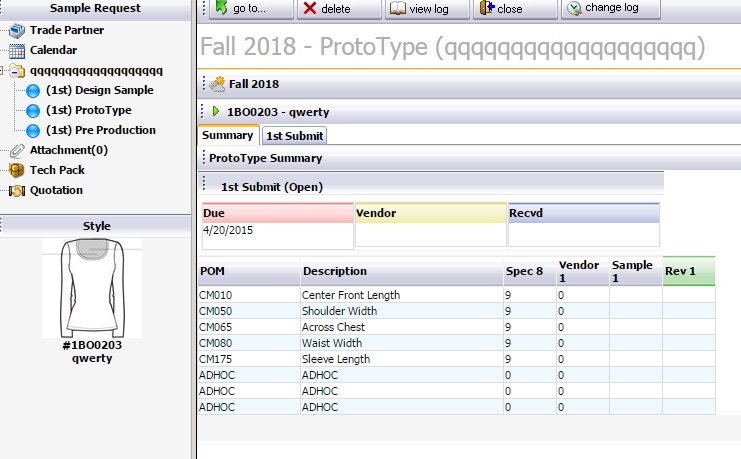Image resolution: width=741 pixels, height=459 pixels.
Task: Click the Due column header
Action: pos(278,213)
